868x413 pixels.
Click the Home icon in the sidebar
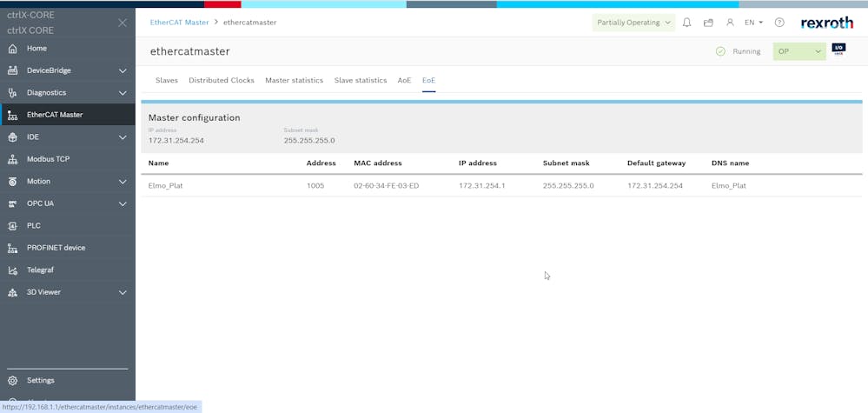click(x=12, y=49)
